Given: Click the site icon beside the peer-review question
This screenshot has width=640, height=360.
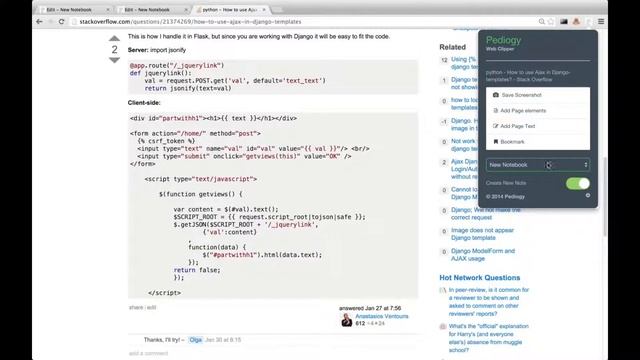Looking at the screenshot, I should coord(443,290).
